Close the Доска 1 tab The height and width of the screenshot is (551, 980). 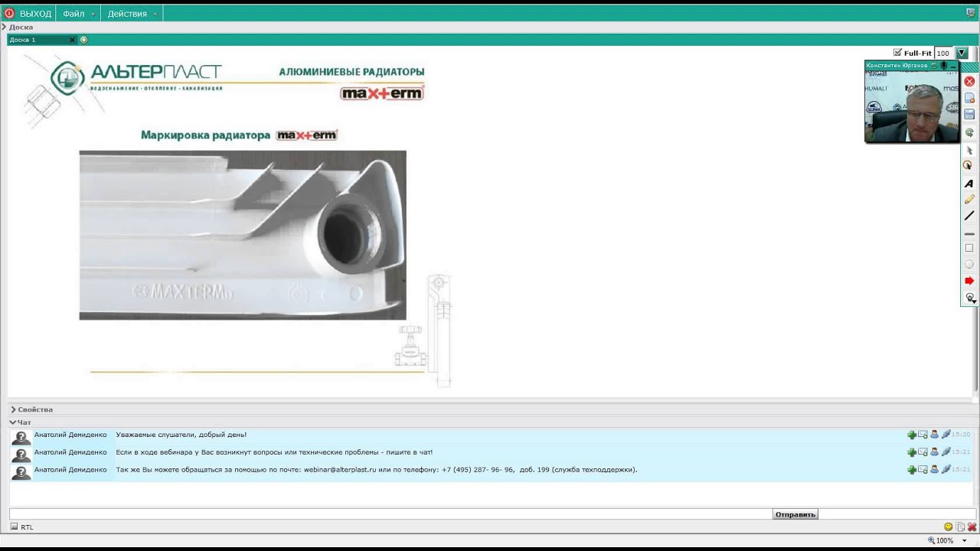coord(73,40)
